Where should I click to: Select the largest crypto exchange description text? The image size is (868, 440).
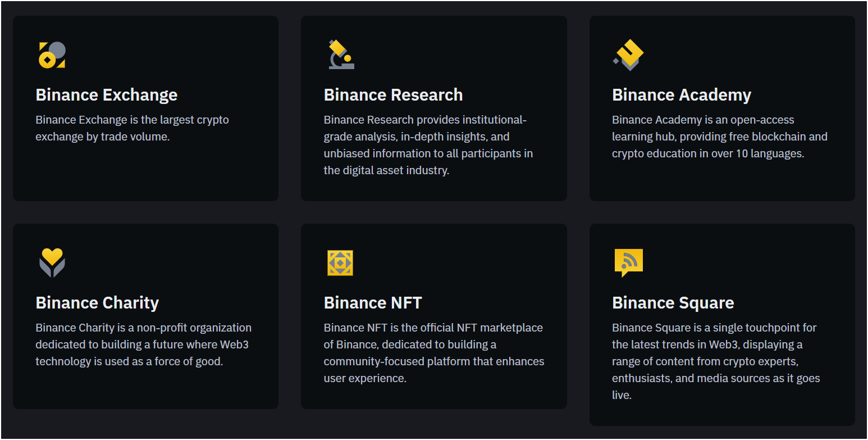(x=132, y=128)
